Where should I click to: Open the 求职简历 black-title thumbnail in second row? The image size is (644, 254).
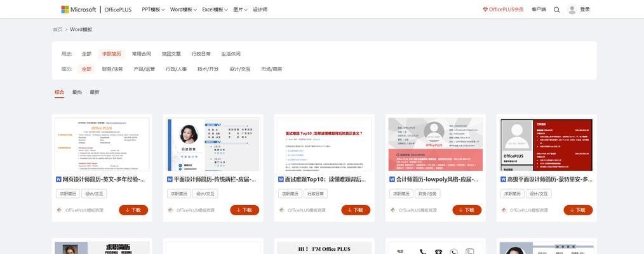pos(102,248)
